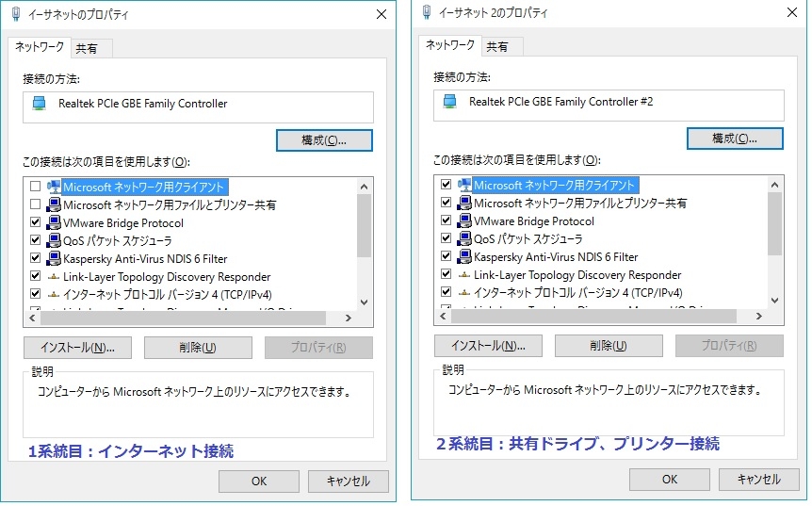
Task: Click 削除(U) in イーサネット 2 window
Action: (609, 346)
